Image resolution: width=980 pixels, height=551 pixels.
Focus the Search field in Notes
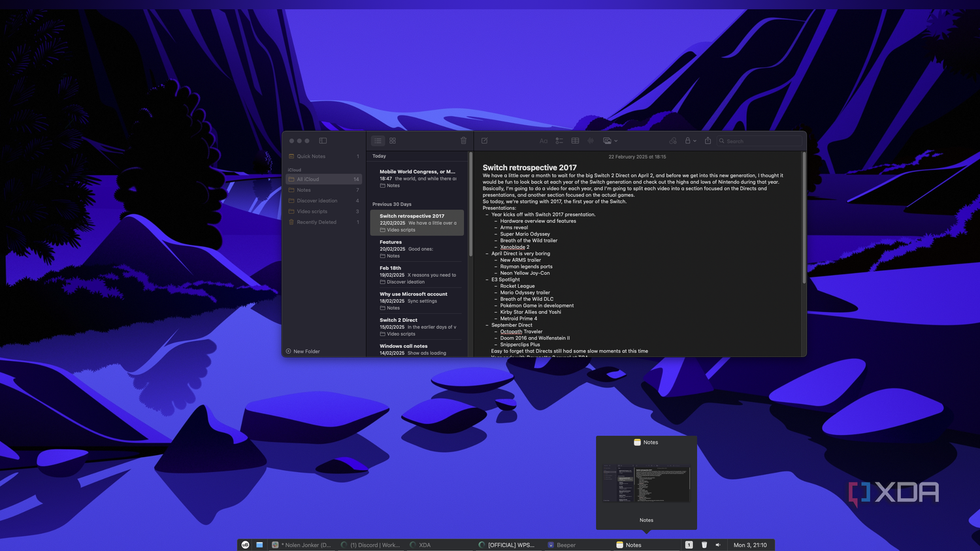point(760,141)
